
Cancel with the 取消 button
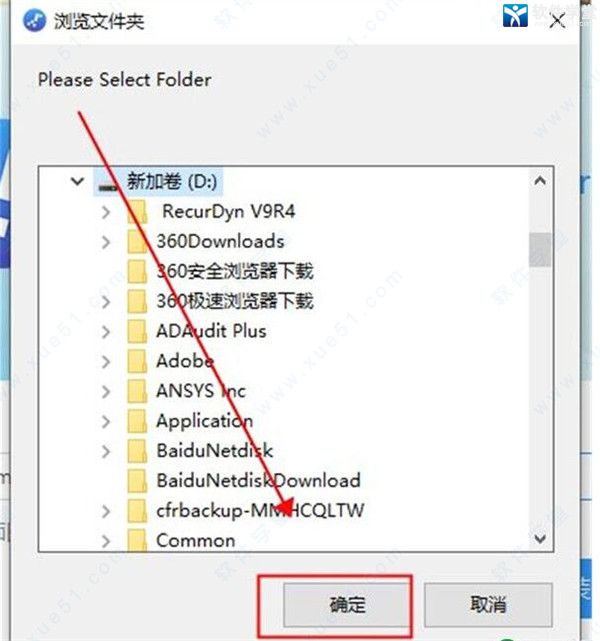coord(488,605)
